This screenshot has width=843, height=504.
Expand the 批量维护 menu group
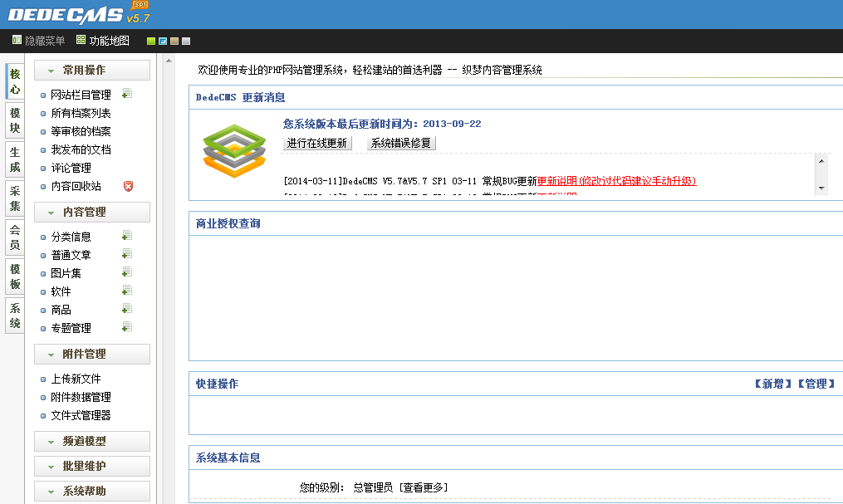coord(91,467)
